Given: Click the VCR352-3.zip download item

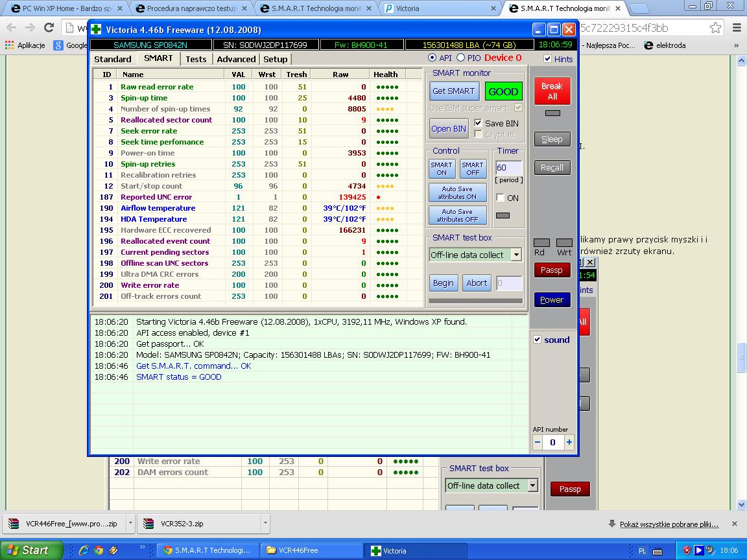Looking at the screenshot, I should [x=198, y=524].
